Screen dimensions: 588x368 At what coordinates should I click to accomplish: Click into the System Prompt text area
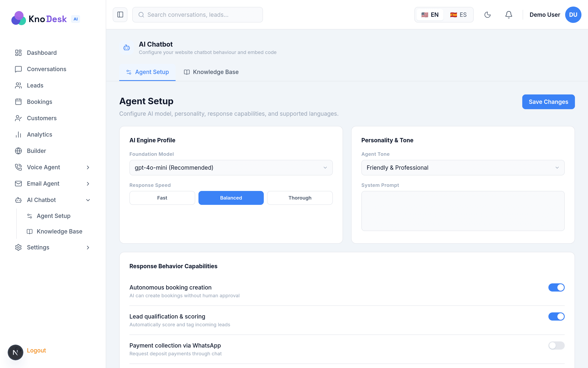coord(463,211)
